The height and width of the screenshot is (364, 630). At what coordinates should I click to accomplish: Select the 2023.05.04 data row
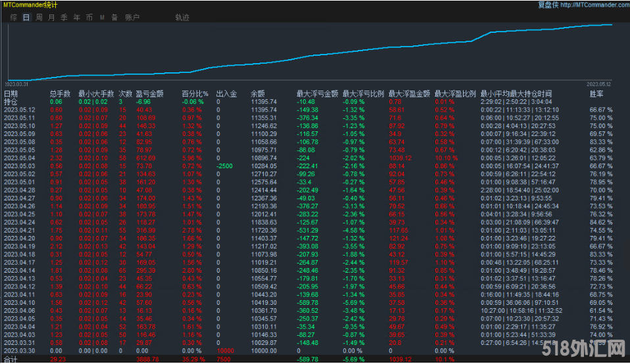pyautogui.click(x=19, y=157)
